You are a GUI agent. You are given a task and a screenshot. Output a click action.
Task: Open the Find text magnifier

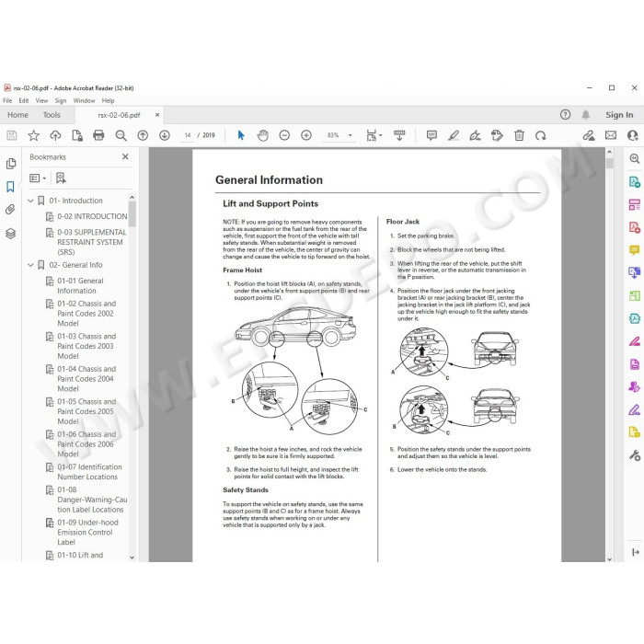121,135
